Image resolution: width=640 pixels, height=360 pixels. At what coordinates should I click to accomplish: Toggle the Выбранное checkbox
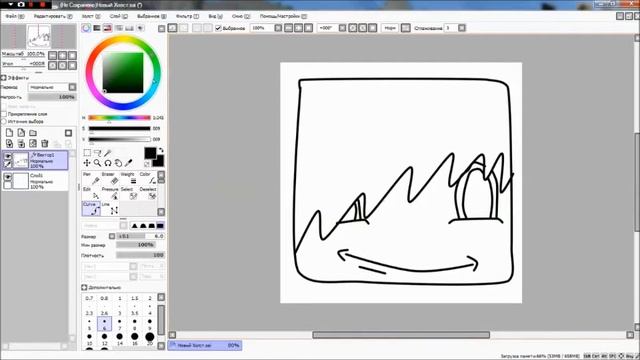(x=218, y=28)
